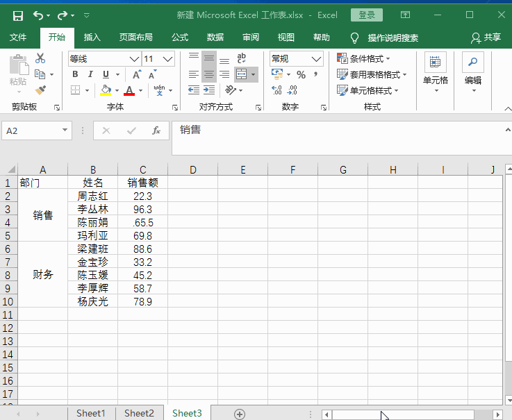Image resolution: width=512 pixels, height=420 pixels.
Task: Select column C header
Action: click(142, 169)
